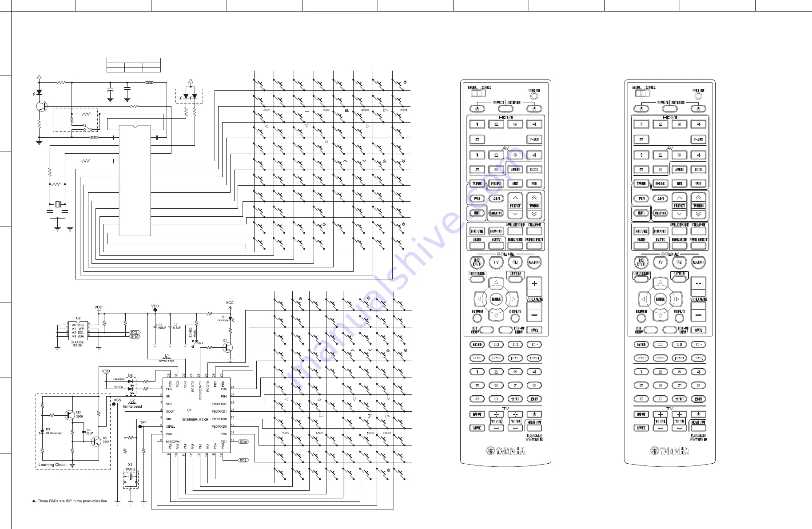Viewport: 812px width, 529px height.
Task: Click FM button on left remote
Action: point(477,199)
